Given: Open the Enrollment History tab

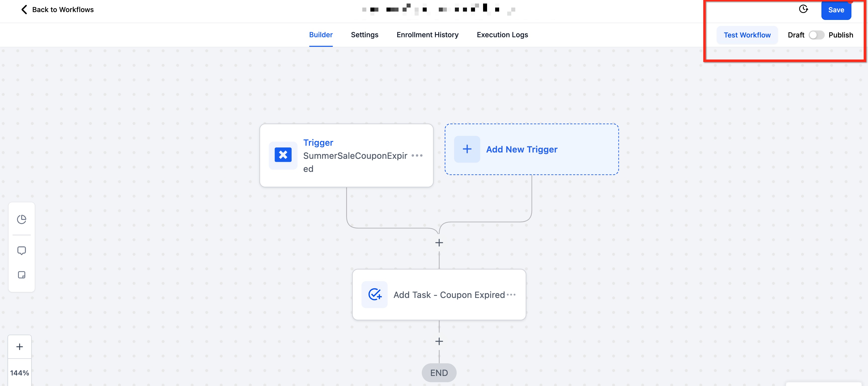Looking at the screenshot, I should pyautogui.click(x=427, y=35).
